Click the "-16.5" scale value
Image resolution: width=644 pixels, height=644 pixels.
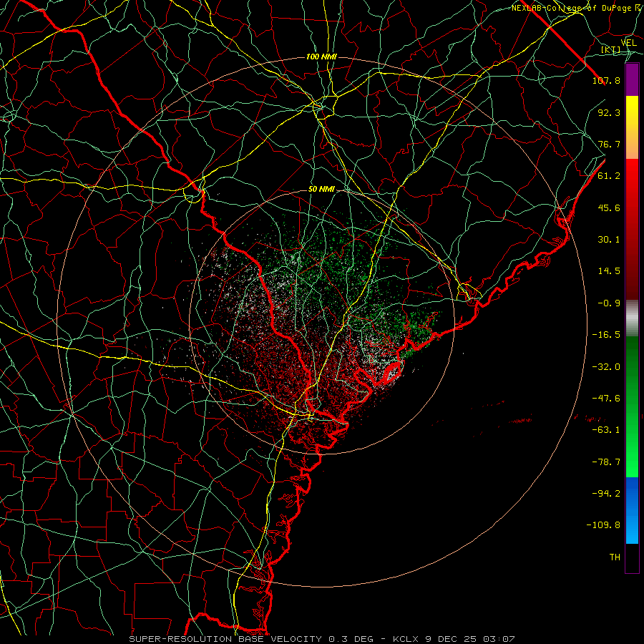coord(606,335)
